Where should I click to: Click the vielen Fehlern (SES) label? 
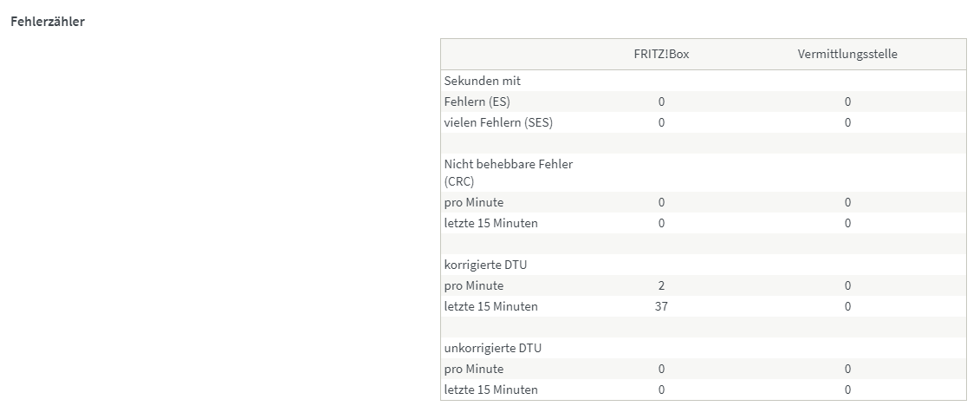click(x=499, y=122)
